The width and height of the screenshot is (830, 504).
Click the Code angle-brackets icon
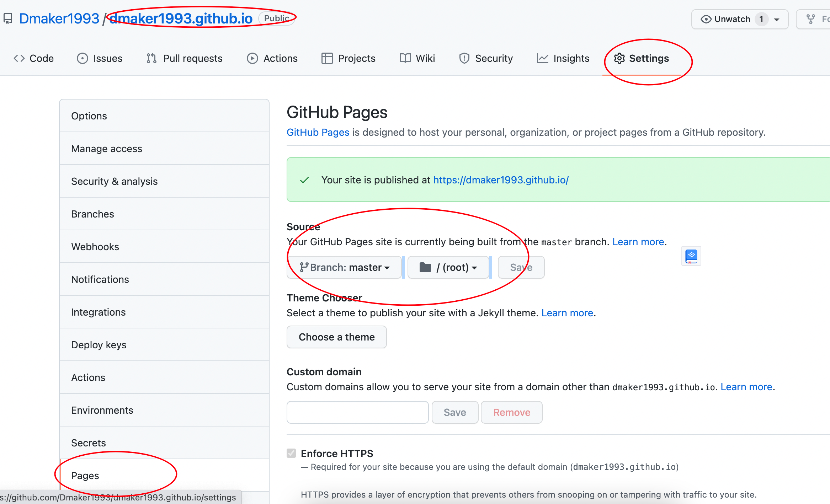[19, 58]
